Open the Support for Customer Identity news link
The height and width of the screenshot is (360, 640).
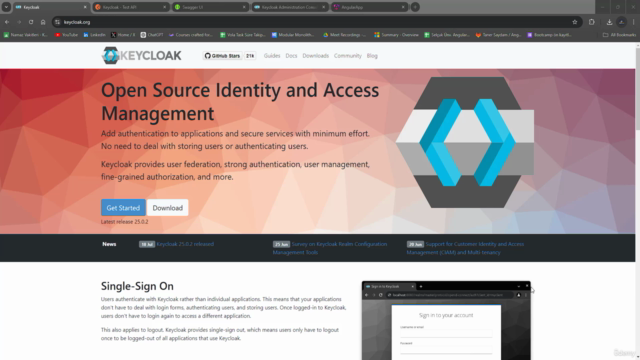(465, 248)
